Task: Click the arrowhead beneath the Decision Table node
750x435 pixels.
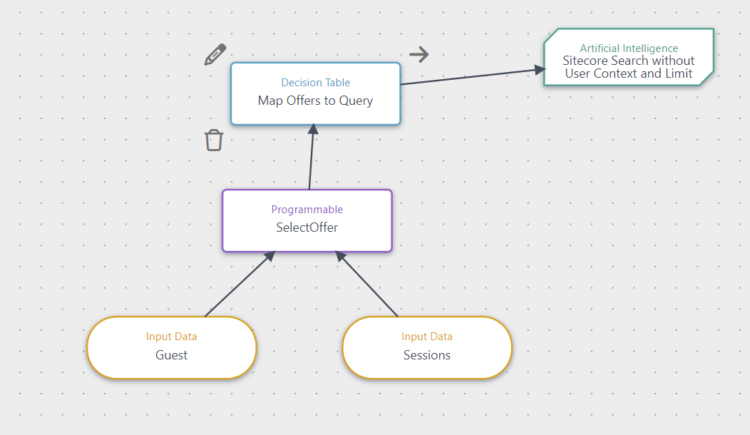Action: [x=313, y=130]
